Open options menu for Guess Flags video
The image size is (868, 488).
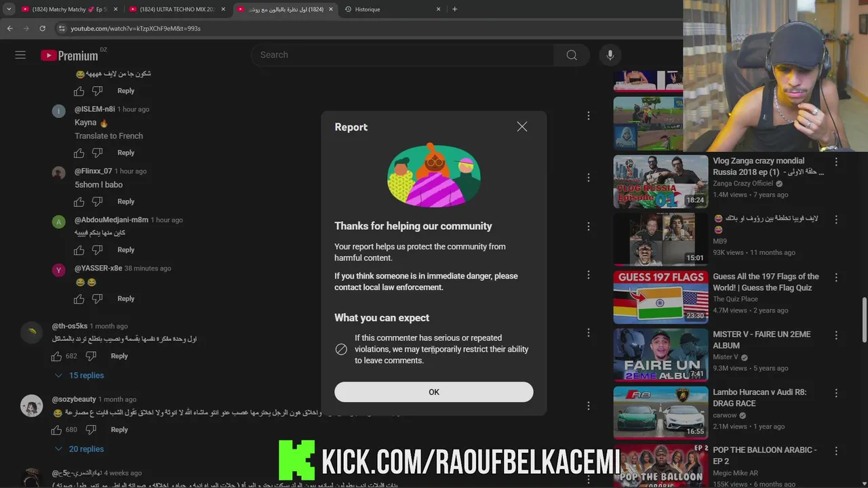coord(836,278)
